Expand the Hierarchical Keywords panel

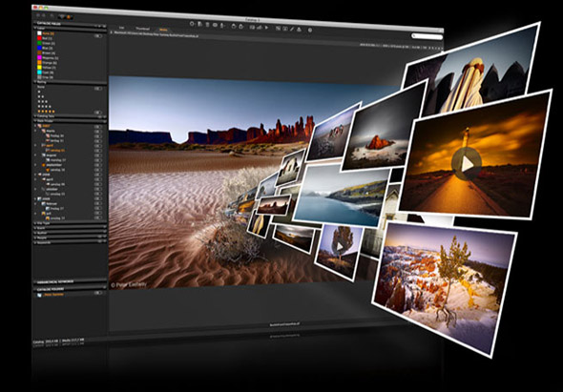click(x=34, y=281)
